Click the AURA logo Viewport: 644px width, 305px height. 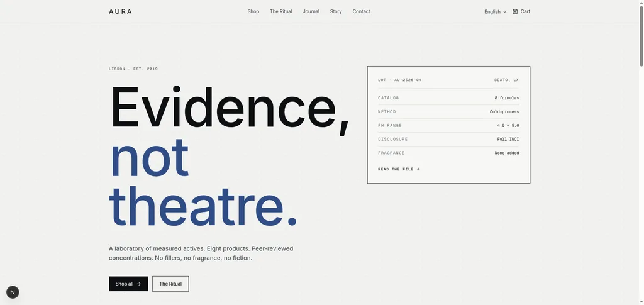(x=120, y=11)
